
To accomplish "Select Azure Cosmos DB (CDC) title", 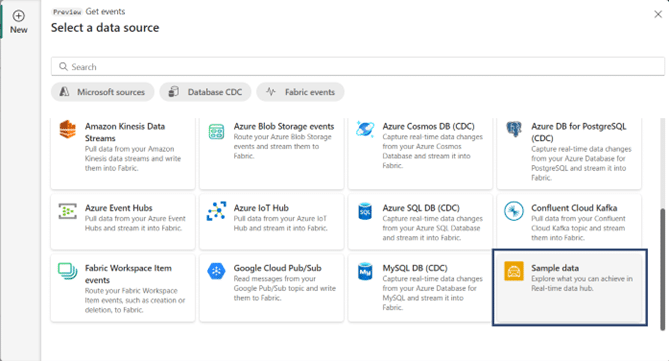I will (428, 126).
